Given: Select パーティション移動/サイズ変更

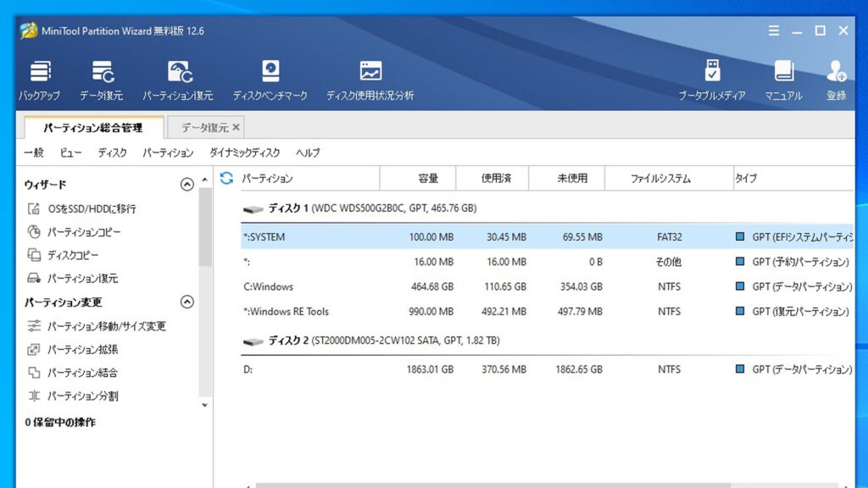Looking at the screenshot, I should coord(97,326).
